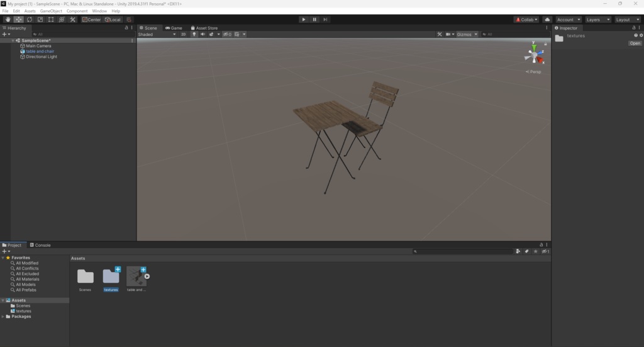Select the Project tab

tap(12, 245)
